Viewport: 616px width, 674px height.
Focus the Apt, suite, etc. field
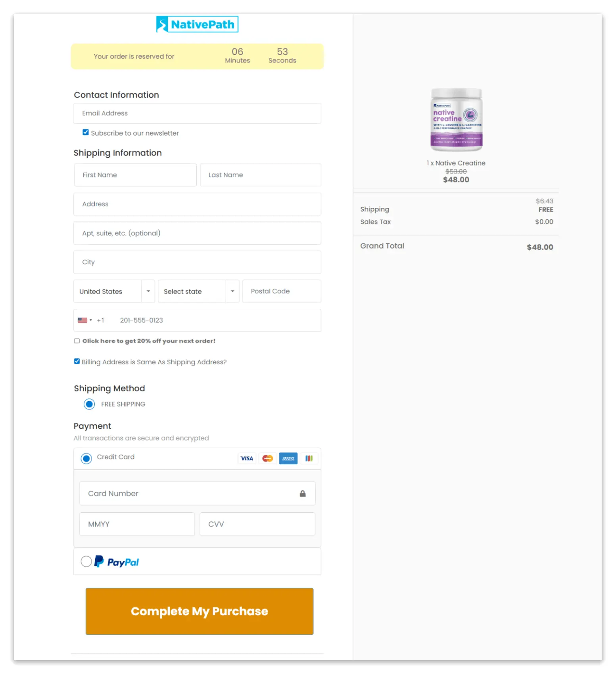tap(197, 233)
